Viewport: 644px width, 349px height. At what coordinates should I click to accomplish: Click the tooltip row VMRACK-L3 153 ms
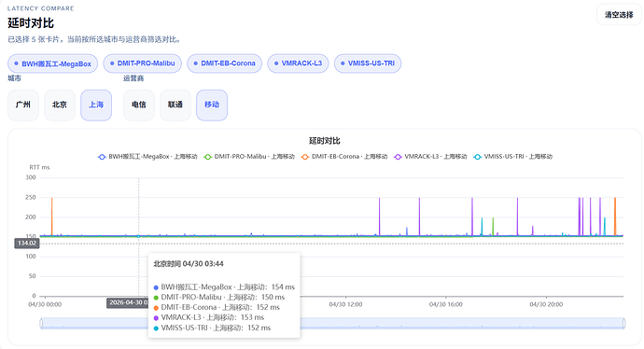pos(209,317)
